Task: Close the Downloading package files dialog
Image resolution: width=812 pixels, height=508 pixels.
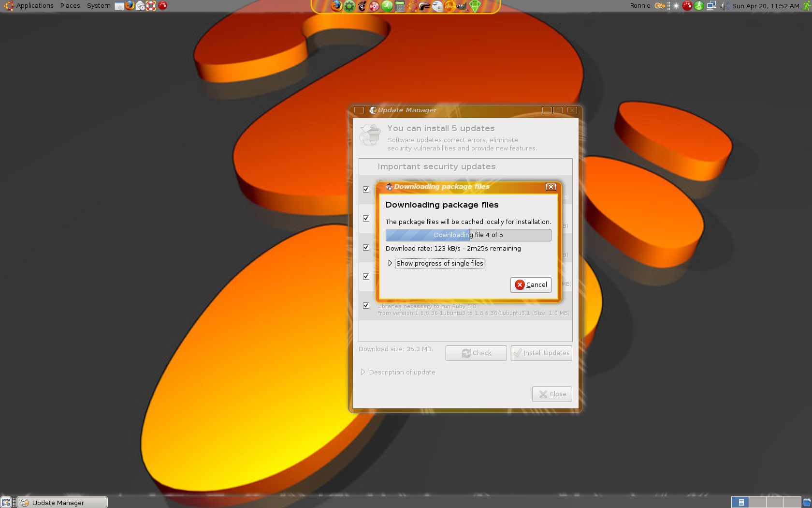Action: [551, 187]
